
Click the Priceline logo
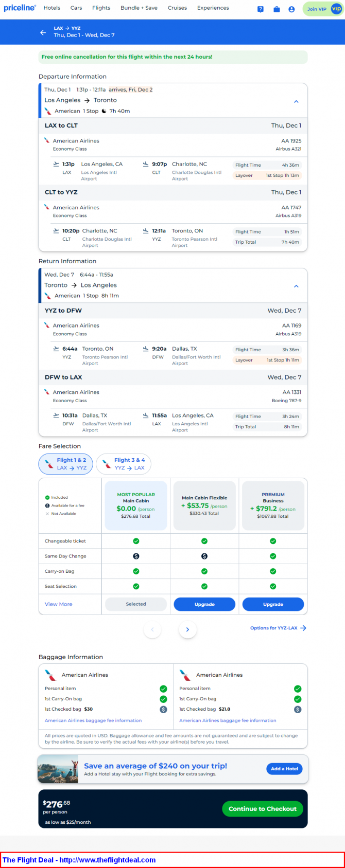click(x=20, y=8)
